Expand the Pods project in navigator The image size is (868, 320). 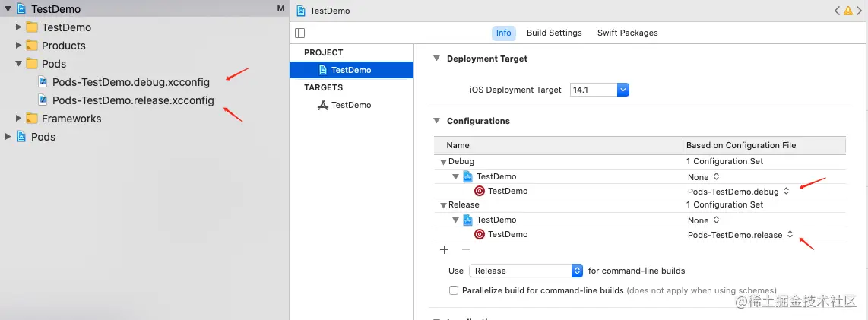8,137
